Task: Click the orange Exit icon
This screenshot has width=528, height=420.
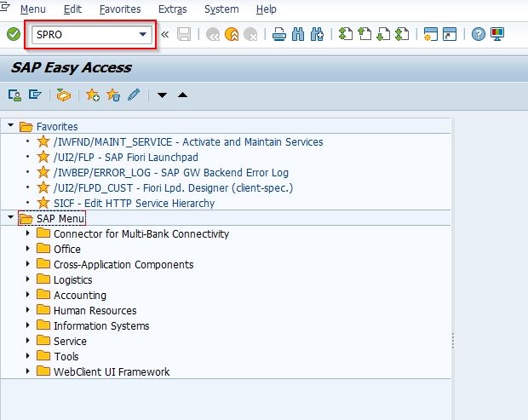Action: pyautogui.click(x=232, y=34)
